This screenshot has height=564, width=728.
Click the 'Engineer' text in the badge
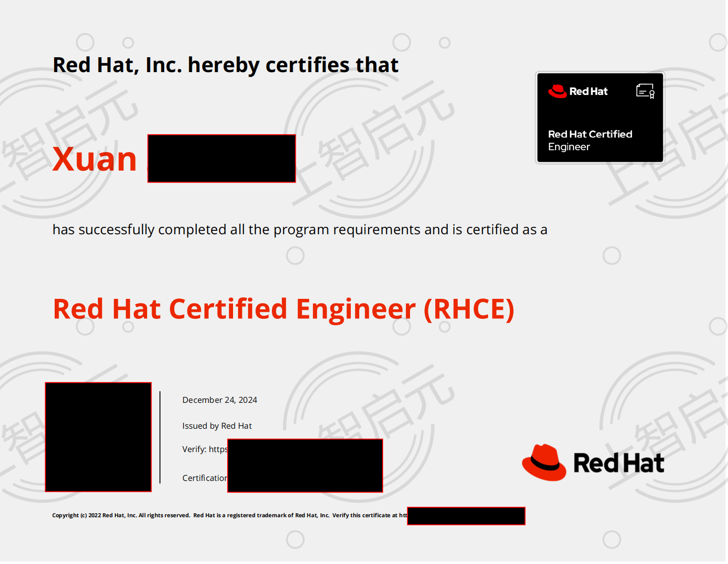pyautogui.click(x=569, y=147)
